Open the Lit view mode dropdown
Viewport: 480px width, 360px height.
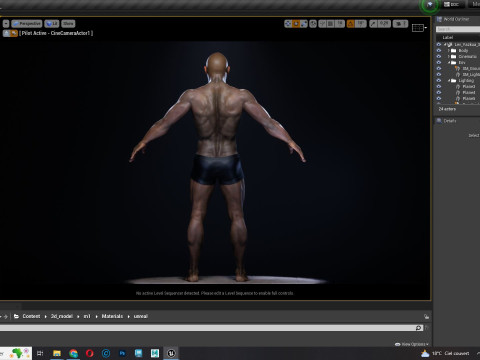tap(52, 24)
